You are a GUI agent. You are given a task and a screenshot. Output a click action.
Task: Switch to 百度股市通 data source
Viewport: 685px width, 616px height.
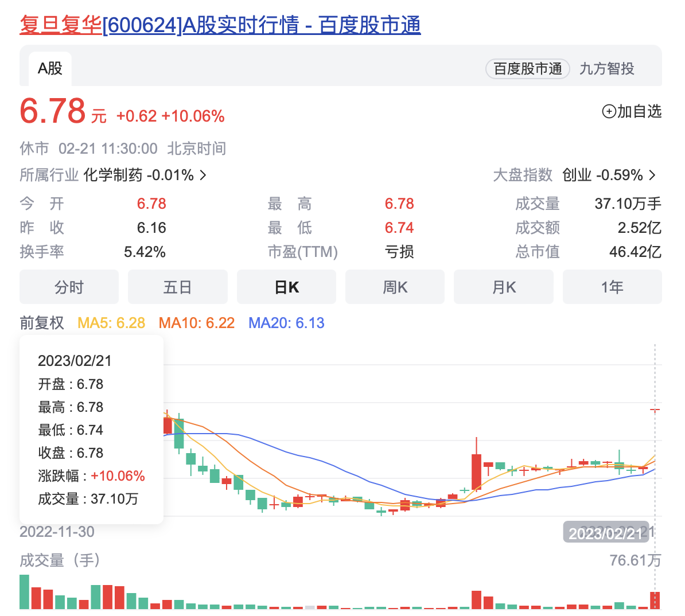[527, 69]
